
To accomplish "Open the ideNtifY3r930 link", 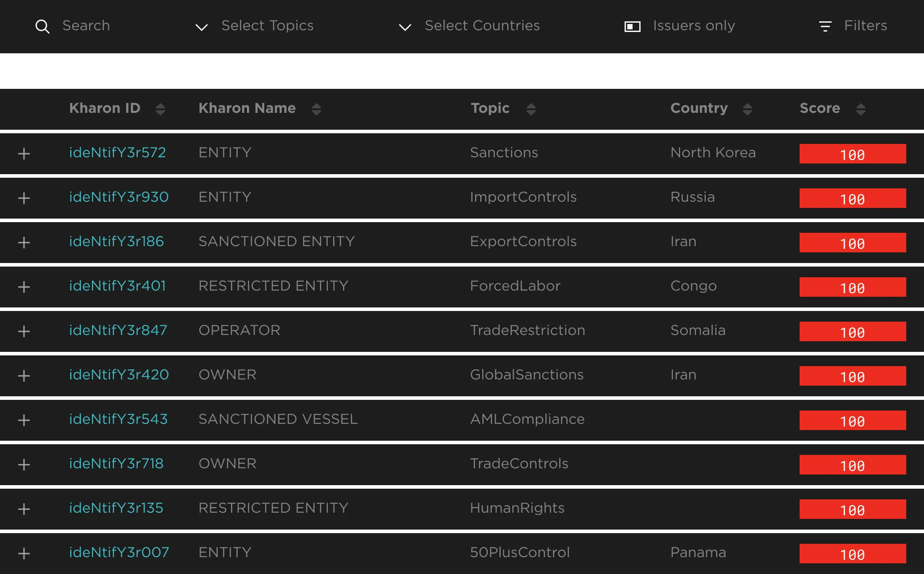I will [x=119, y=197].
